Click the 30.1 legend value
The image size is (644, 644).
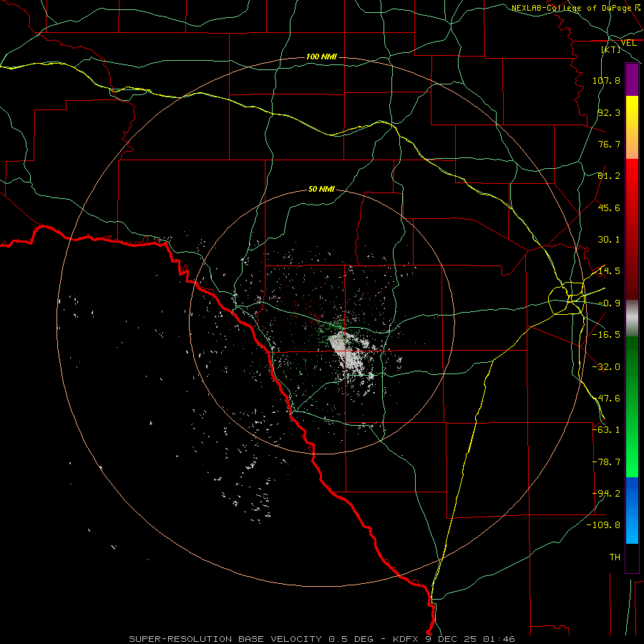point(609,240)
